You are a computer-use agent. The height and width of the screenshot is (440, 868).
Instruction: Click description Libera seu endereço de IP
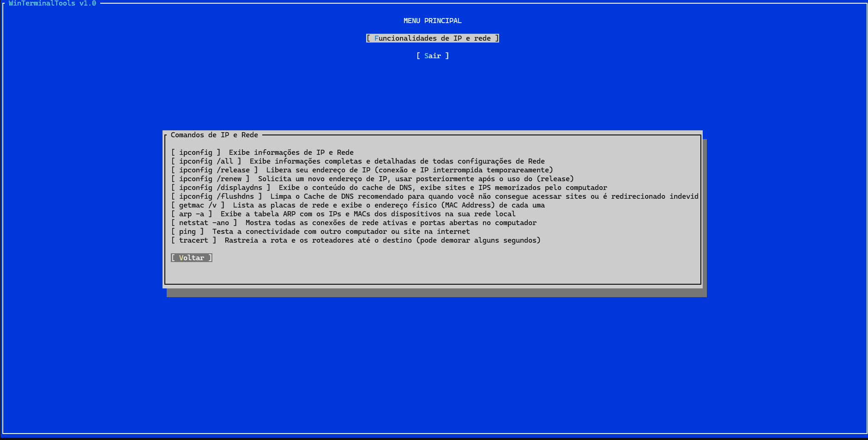point(410,170)
